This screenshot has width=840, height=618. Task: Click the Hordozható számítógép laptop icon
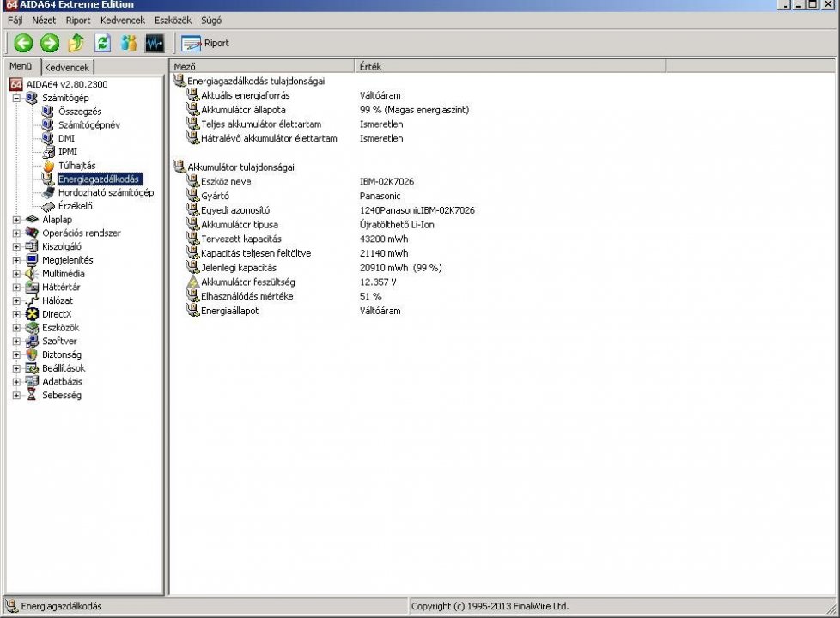(48, 192)
